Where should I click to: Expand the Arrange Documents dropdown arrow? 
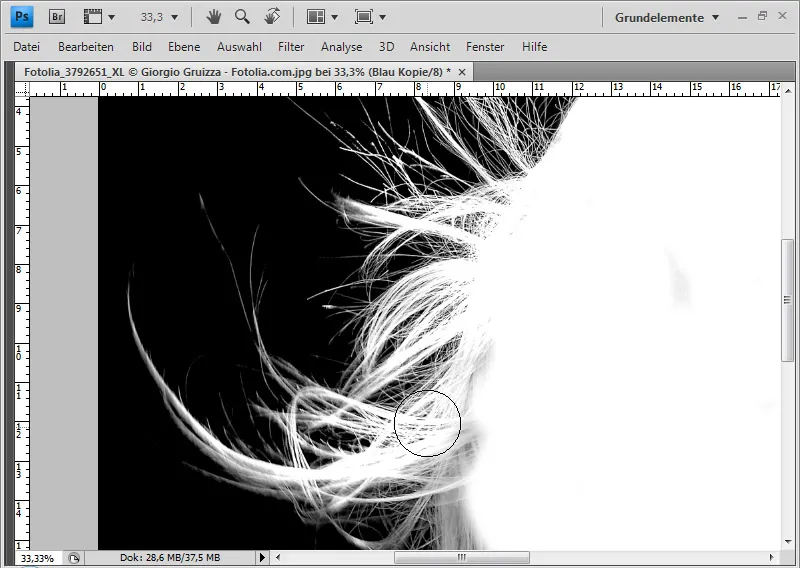click(335, 17)
